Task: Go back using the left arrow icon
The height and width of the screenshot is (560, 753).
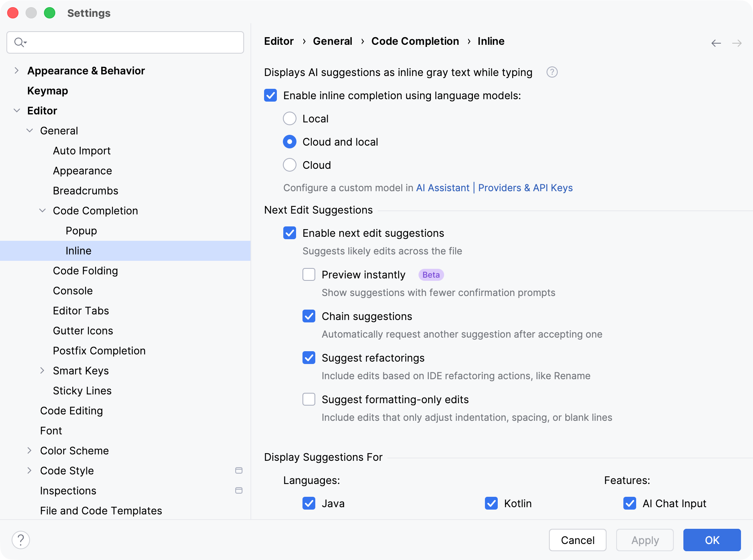Action: click(x=716, y=43)
